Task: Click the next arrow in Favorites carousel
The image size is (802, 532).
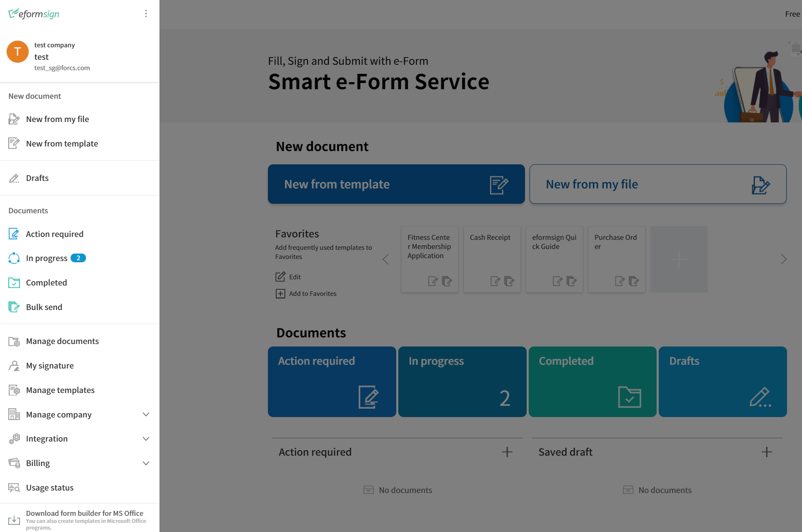Action: [x=783, y=259]
